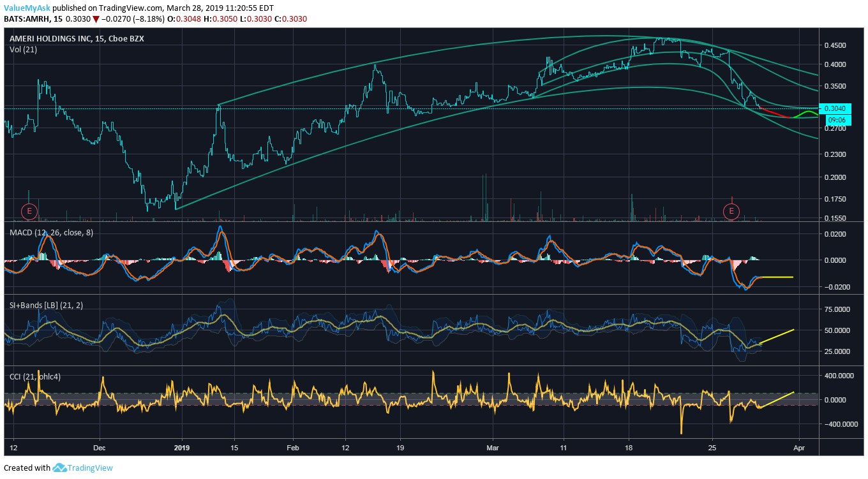Click the TradingView cloud logo icon
The image size is (868, 479).
click(x=60, y=468)
